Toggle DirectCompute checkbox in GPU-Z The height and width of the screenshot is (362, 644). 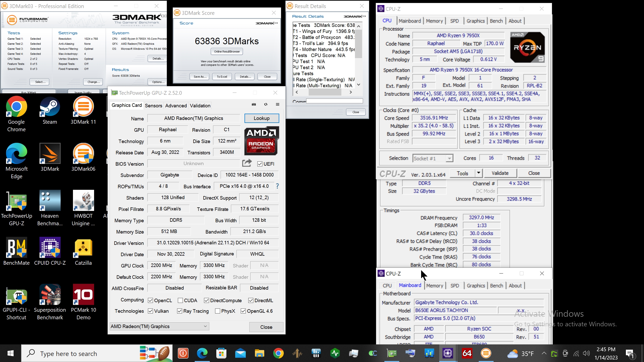click(x=207, y=300)
